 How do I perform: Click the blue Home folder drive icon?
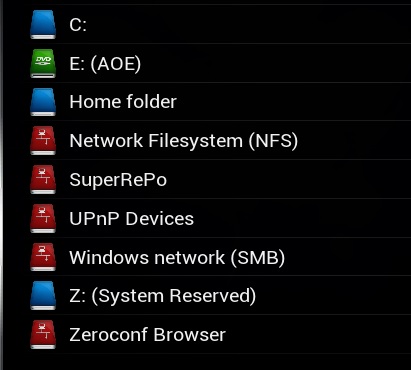(x=43, y=102)
